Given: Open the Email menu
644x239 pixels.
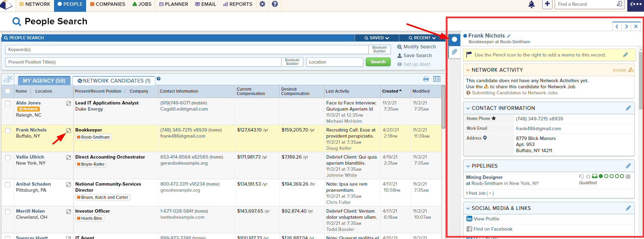Looking at the screenshot, I should (205, 4).
